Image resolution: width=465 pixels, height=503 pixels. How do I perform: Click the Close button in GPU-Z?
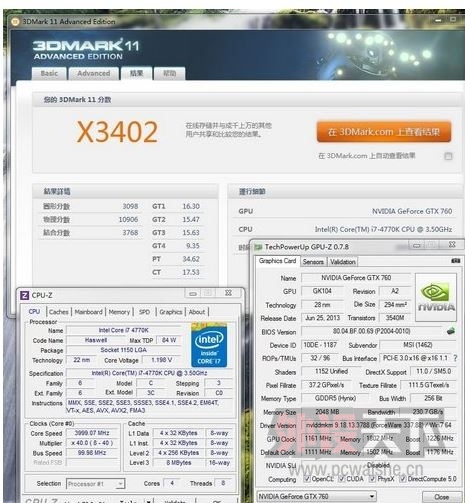click(x=441, y=497)
